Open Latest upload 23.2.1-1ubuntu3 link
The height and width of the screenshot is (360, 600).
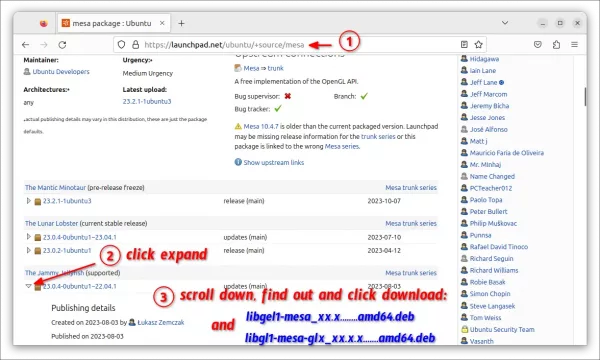(147, 101)
